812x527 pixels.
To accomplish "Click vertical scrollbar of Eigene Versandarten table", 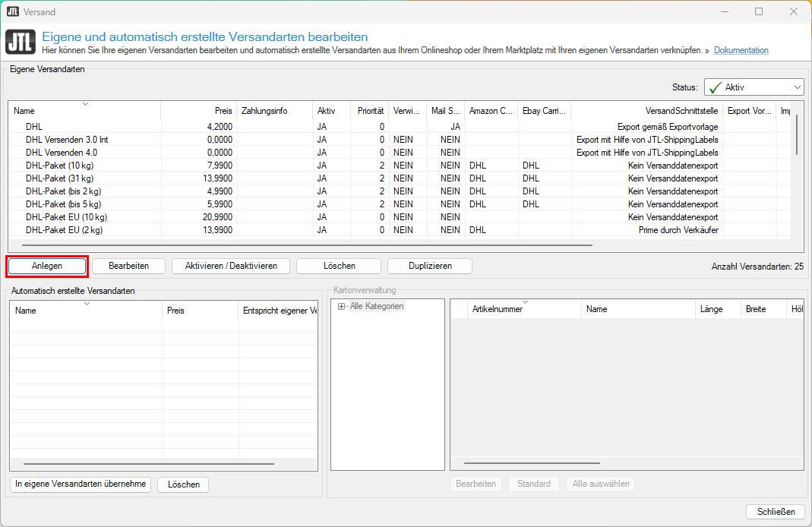I will pyautogui.click(x=797, y=134).
